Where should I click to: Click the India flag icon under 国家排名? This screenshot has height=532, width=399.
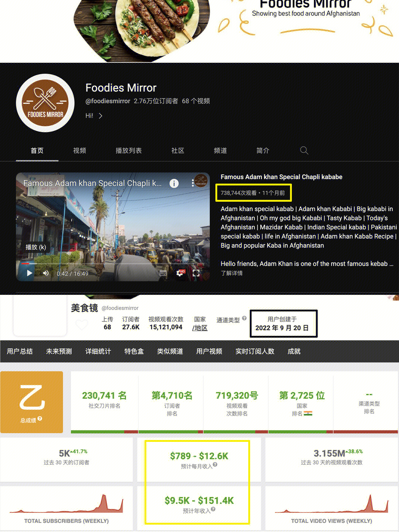pos(308,413)
